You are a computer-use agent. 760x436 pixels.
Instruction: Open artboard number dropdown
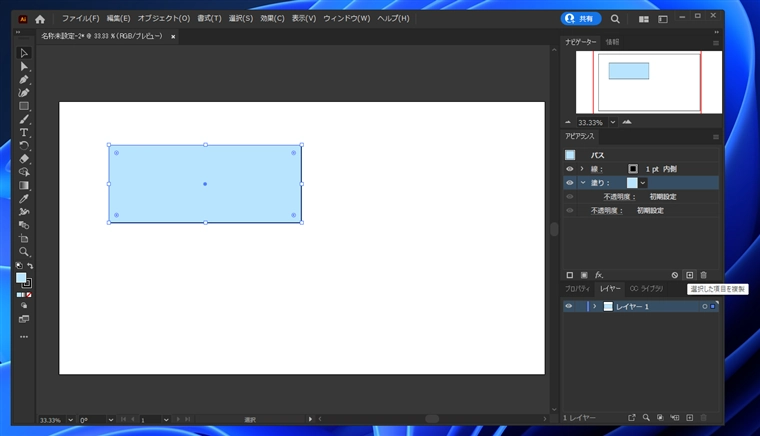point(166,420)
